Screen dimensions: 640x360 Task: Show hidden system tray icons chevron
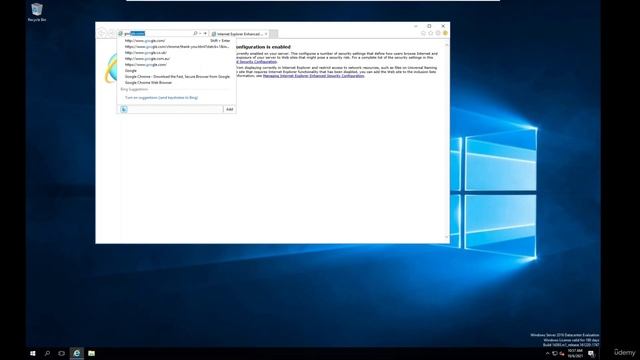547,353
